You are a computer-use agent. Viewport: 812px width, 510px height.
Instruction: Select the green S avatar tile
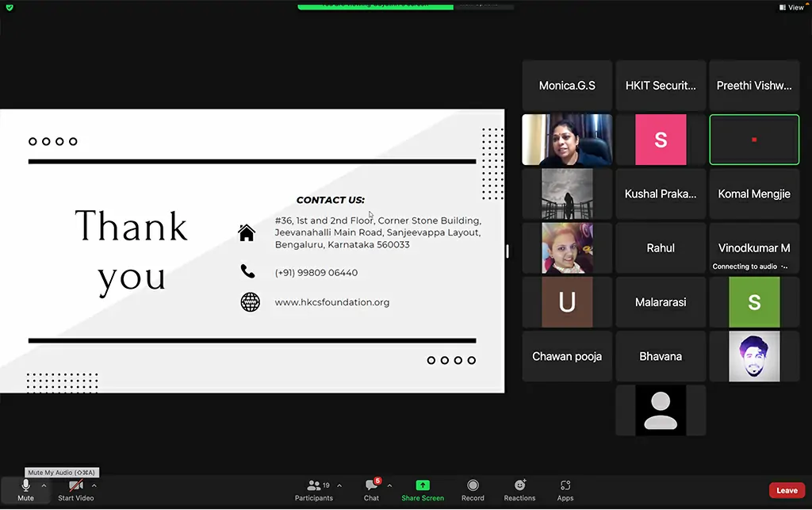coord(754,302)
